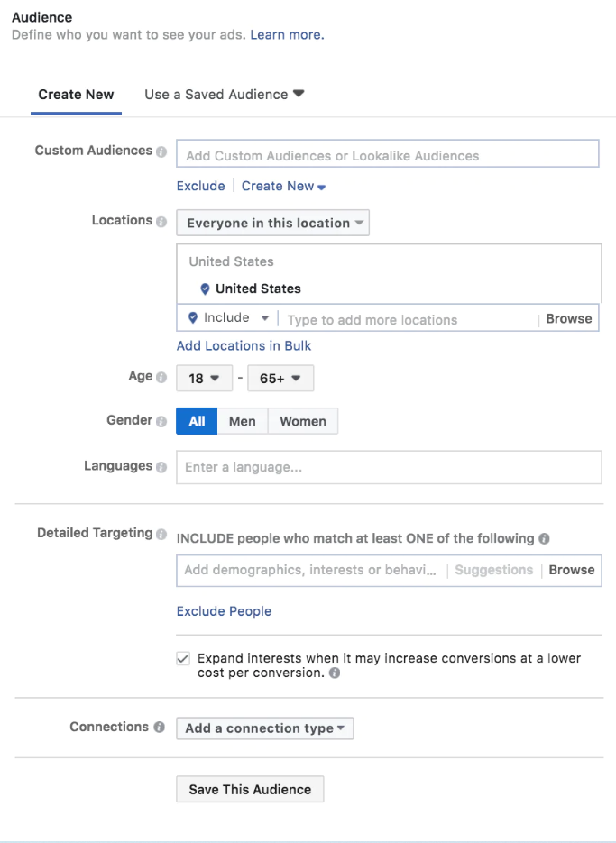Open the Add Locations in Bulk link
Screen dimensions: 616x843
pyautogui.click(x=244, y=345)
